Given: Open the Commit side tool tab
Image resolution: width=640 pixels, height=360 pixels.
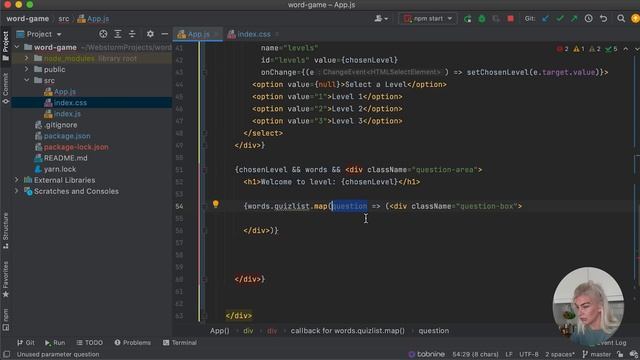Looking at the screenshot, I should [x=5, y=88].
